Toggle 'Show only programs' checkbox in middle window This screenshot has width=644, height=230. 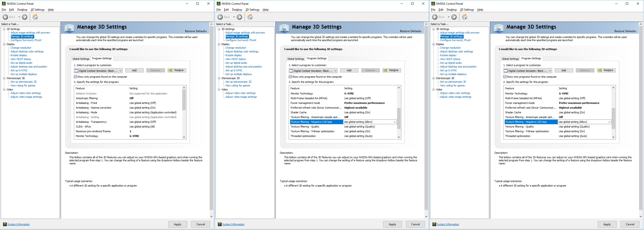click(290, 77)
